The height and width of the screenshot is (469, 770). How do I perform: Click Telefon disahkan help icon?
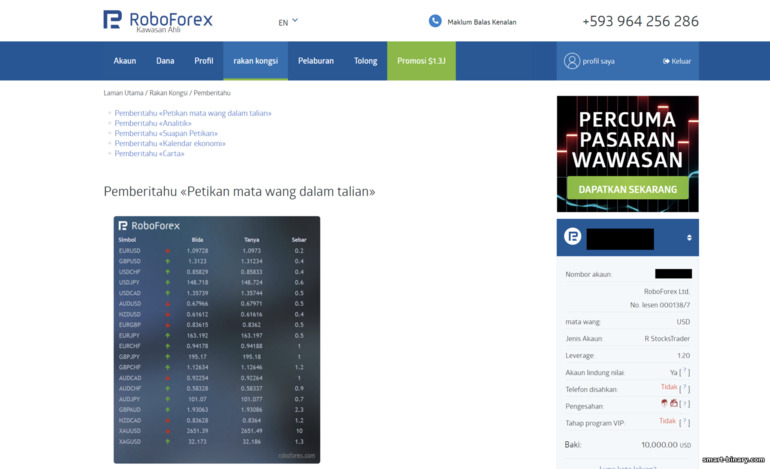point(685,389)
